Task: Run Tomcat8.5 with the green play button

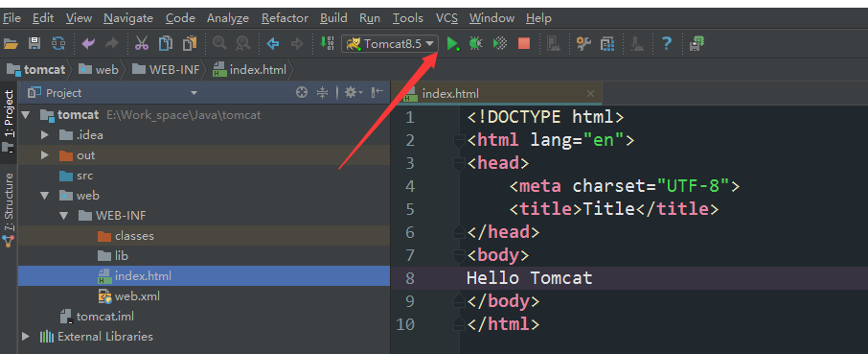Action: (453, 43)
